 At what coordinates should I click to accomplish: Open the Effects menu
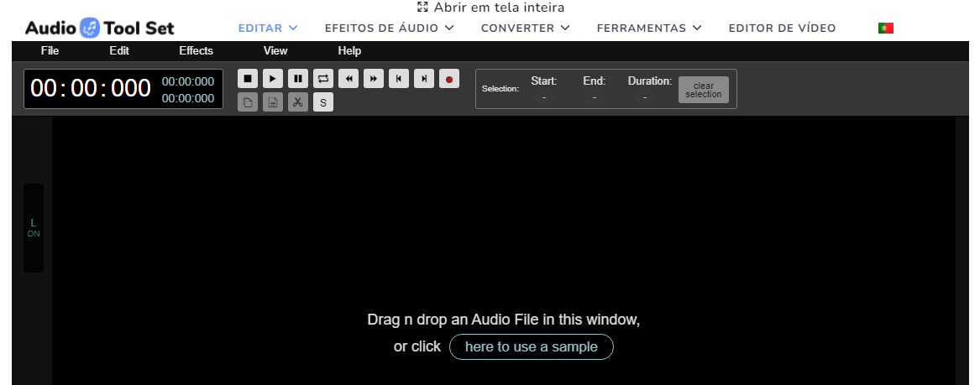pos(197,51)
